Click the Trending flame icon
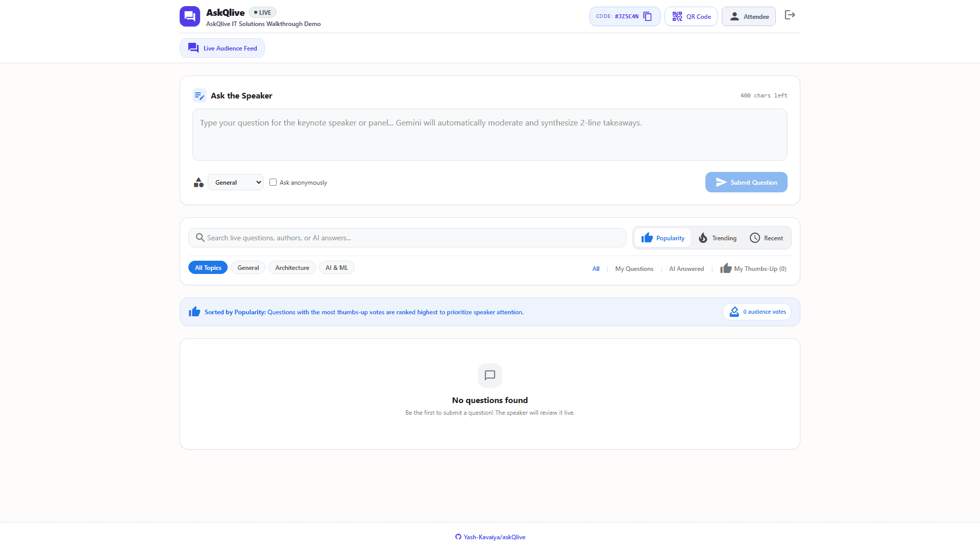This screenshot has width=980, height=551. coord(703,238)
